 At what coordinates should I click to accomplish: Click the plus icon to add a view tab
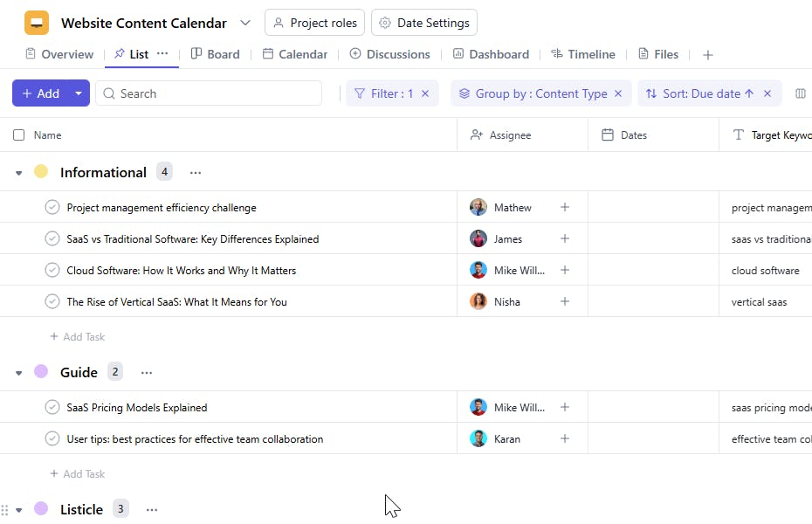click(x=708, y=55)
